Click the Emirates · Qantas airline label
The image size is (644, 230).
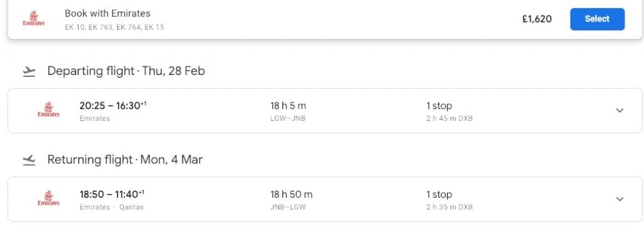pyautogui.click(x=112, y=207)
